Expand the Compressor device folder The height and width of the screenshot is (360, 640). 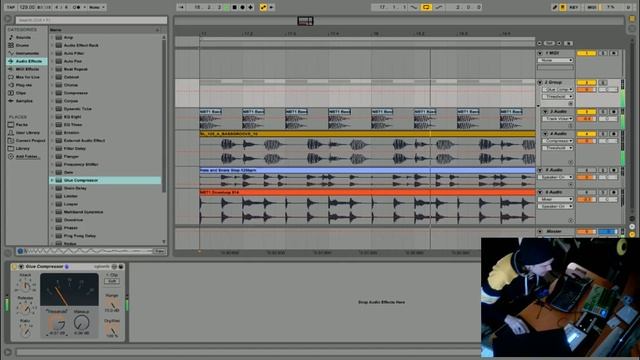(52, 93)
